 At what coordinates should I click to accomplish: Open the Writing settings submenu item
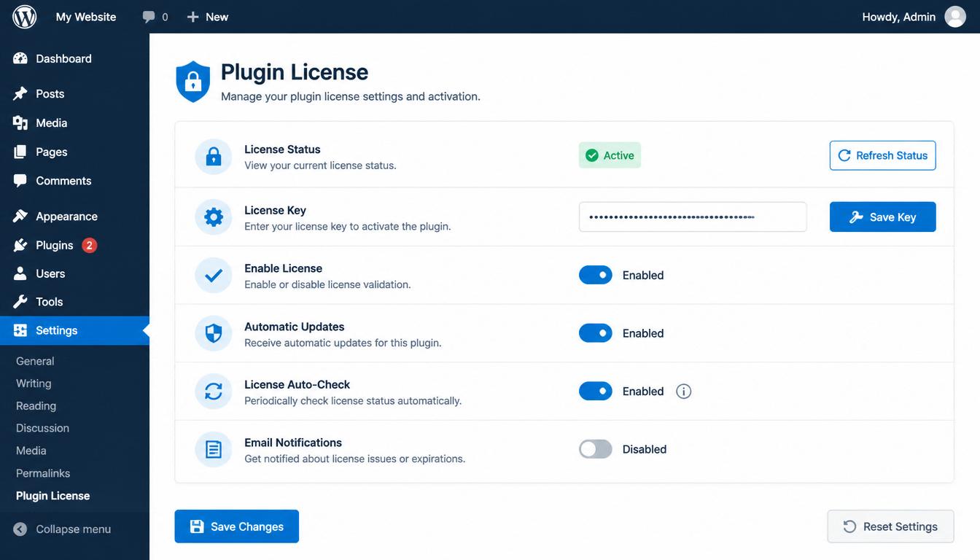point(34,384)
